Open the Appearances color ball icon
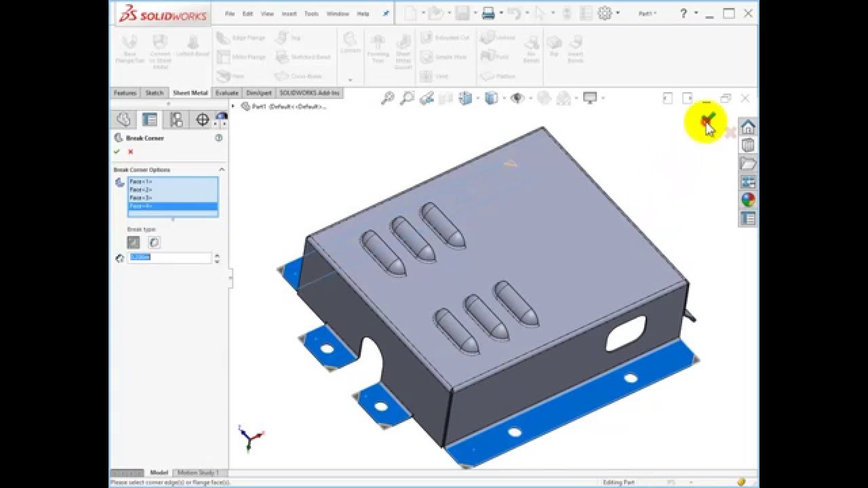This screenshot has height=488, width=868. 748,200
